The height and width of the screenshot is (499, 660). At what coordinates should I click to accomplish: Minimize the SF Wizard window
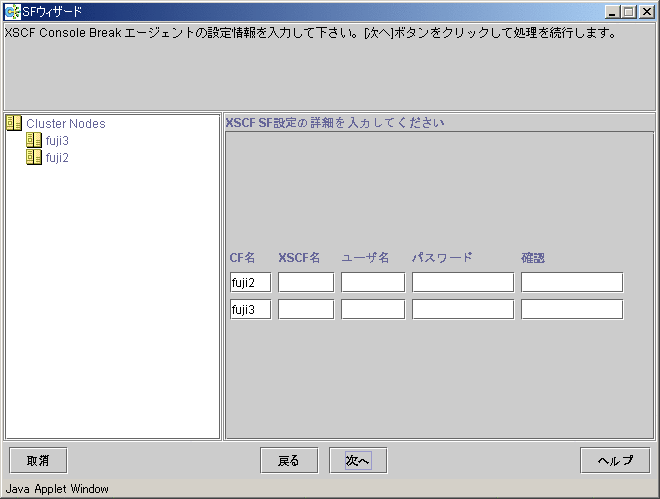[x=612, y=12]
